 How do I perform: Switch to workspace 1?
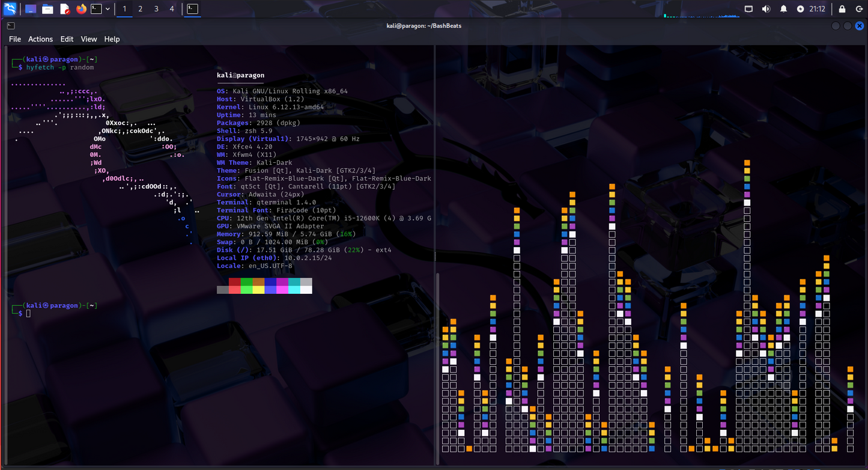124,9
